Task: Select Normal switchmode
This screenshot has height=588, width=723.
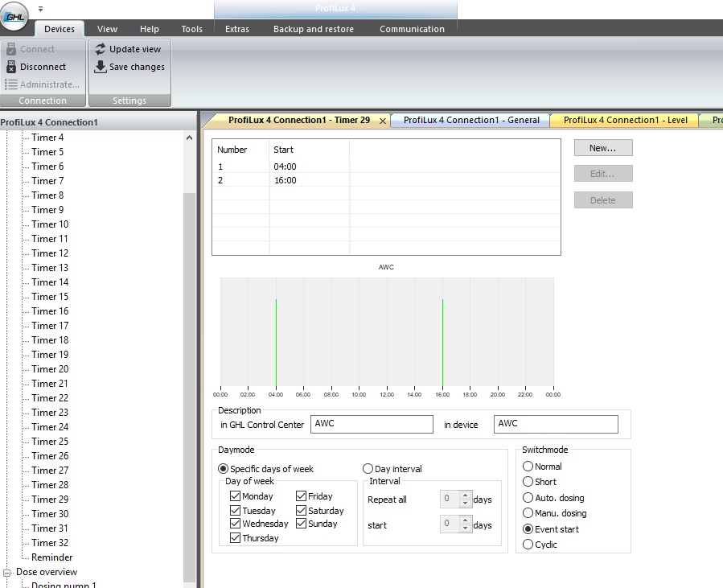Action: click(x=528, y=467)
